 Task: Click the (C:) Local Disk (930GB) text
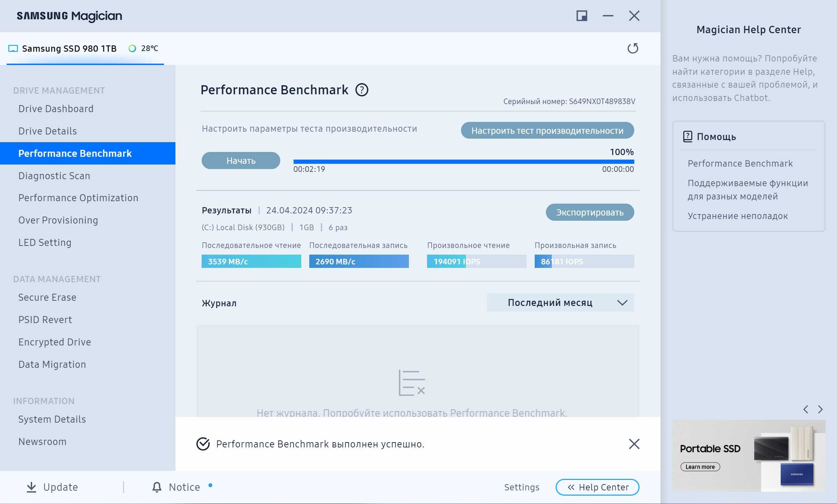(x=243, y=228)
